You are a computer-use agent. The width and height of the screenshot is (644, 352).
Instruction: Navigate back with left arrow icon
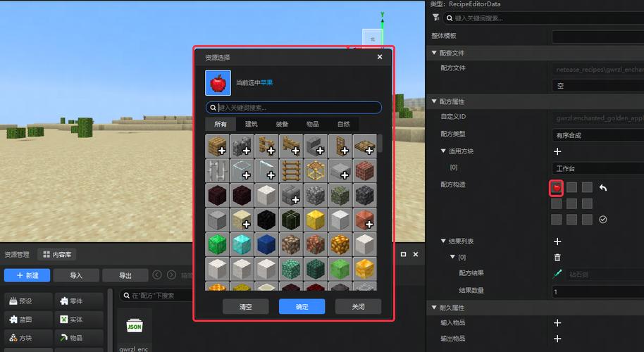[157, 275]
